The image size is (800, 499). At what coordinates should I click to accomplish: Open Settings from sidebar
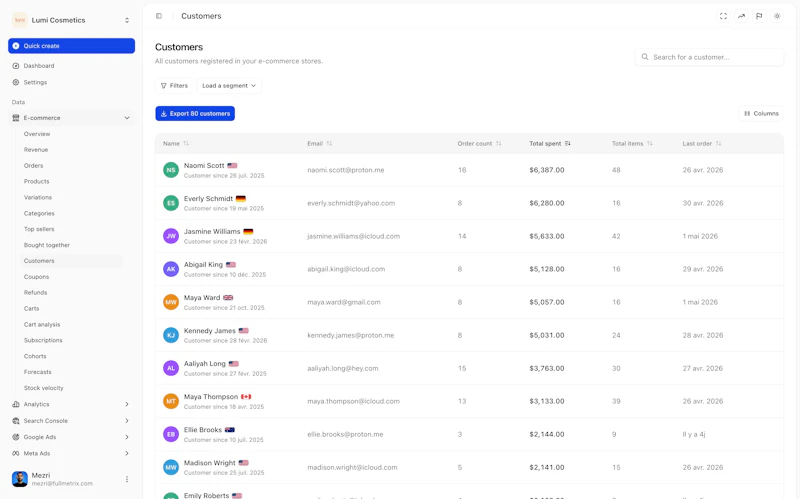point(35,82)
